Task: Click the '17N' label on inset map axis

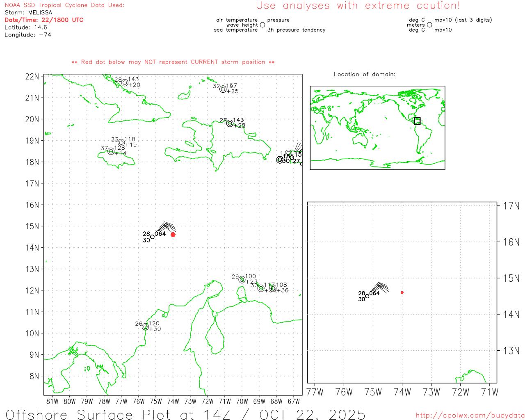Action: pos(511,206)
